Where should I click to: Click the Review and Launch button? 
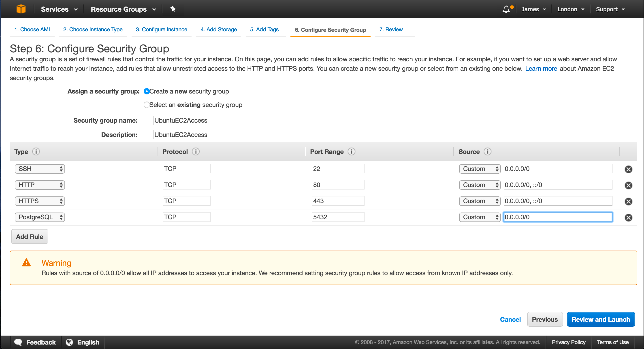coord(601,319)
